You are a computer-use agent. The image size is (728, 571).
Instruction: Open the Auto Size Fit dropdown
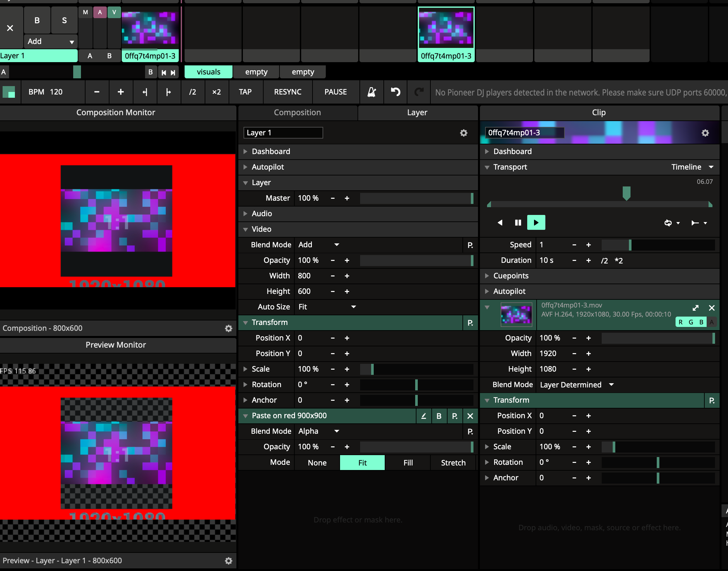pyautogui.click(x=327, y=307)
